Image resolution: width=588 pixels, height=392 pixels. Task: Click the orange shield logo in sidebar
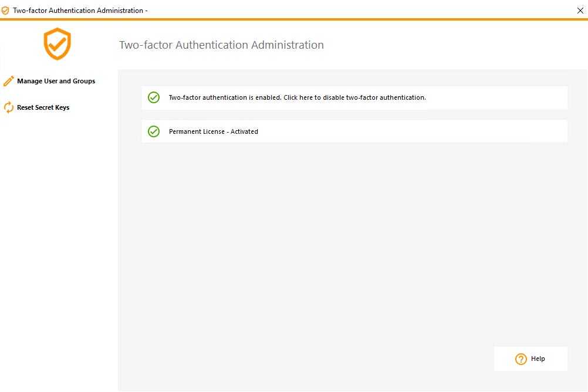click(57, 45)
